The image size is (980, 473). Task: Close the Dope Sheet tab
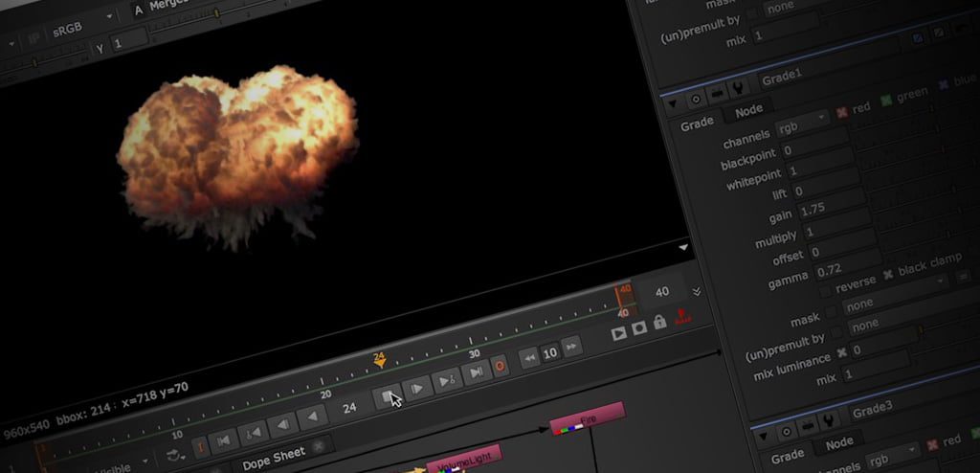tap(318, 446)
